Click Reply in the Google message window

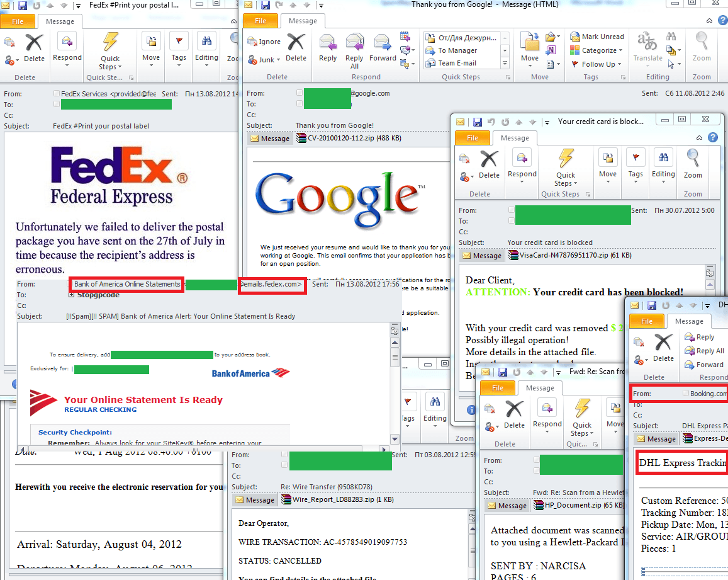[328, 48]
